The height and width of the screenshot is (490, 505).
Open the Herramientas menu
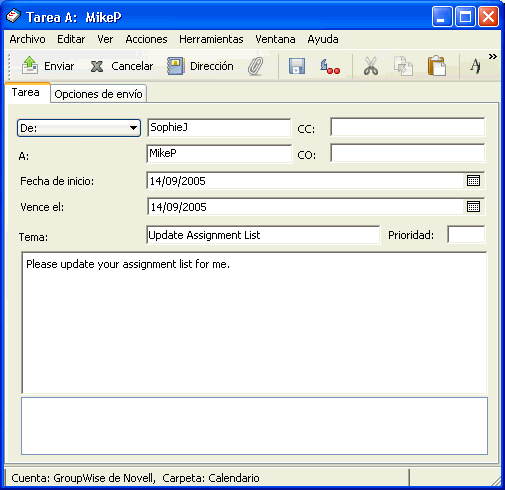pyautogui.click(x=211, y=39)
